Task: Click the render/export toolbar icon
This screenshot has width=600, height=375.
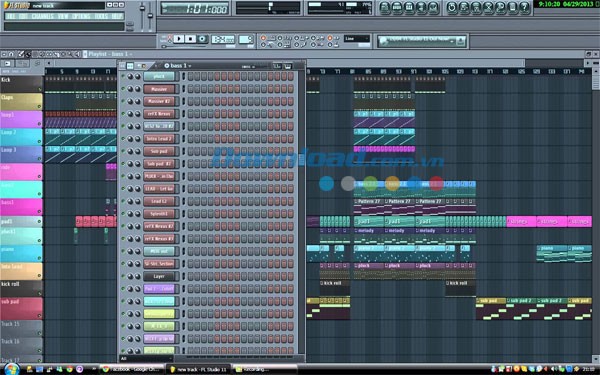Action: (x=476, y=8)
